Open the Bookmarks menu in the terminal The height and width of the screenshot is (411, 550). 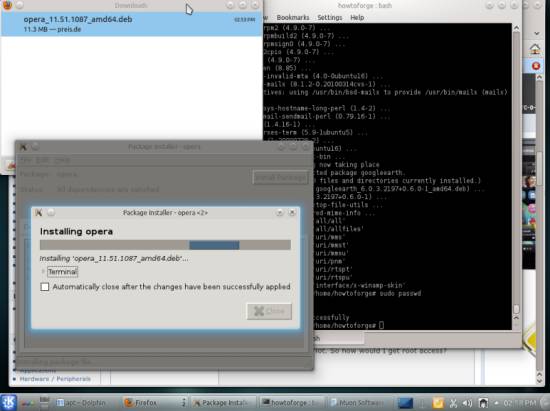[293, 18]
